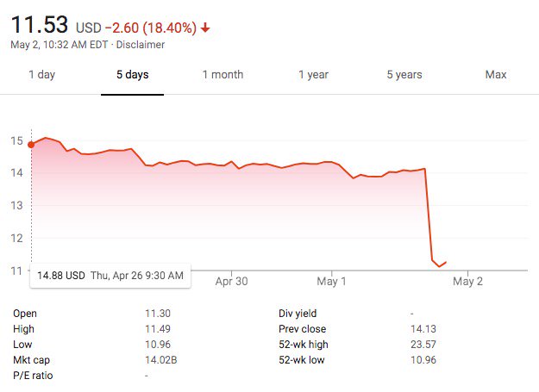Viewport: 539px width, 392px height.
Task: Click the red data point marker on chart
Action: (31, 144)
